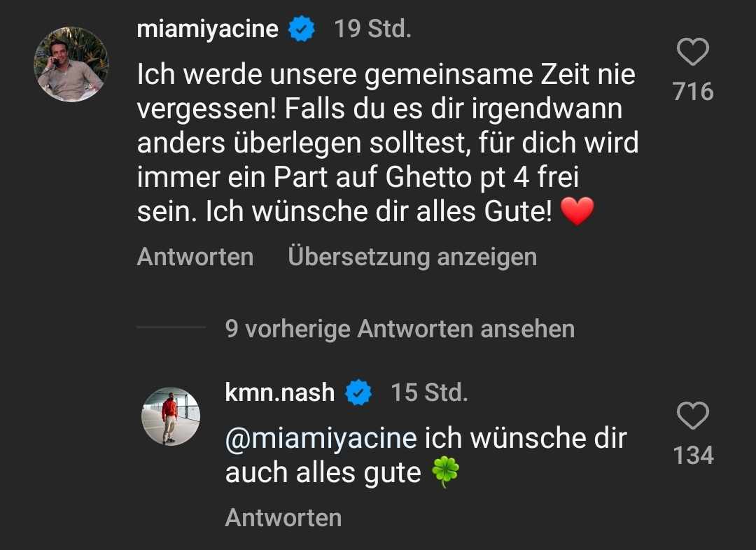Reply to miamiyacine's comment via Antworten
The height and width of the screenshot is (550, 756).
click(x=195, y=257)
